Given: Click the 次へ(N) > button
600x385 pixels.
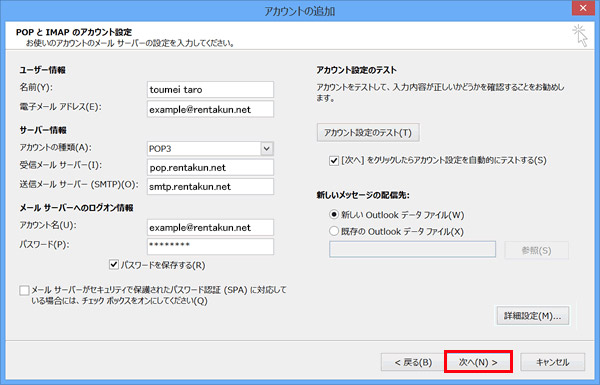Looking at the screenshot, I should (x=478, y=362).
